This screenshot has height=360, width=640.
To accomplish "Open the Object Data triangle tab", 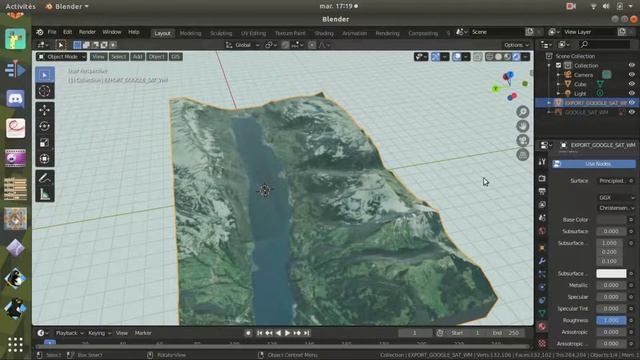I will [x=542, y=313].
